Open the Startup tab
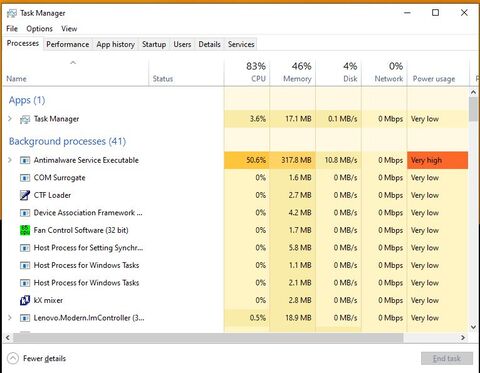Viewport: 480px width, 373px height. (x=154, y=44)
